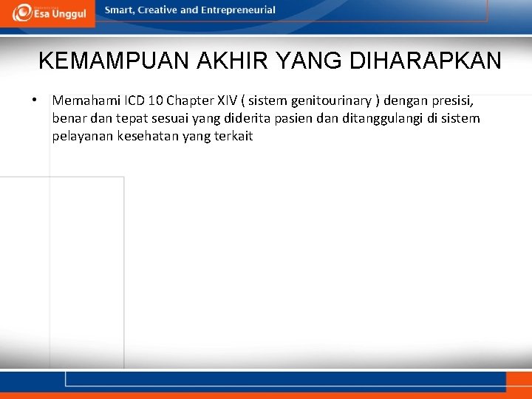Viewport: 532px width, 399px height.
Task: Click the line starting 'benar dan tepat sesuai'
Action: coord(266,118)
